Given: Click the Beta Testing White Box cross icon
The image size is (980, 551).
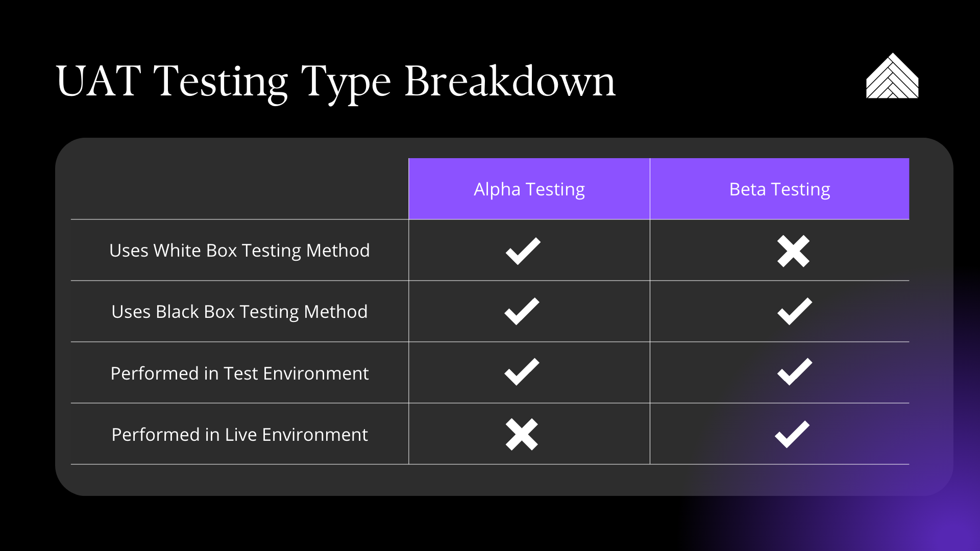Looking at the screenshot, I should tap(793, 251).
